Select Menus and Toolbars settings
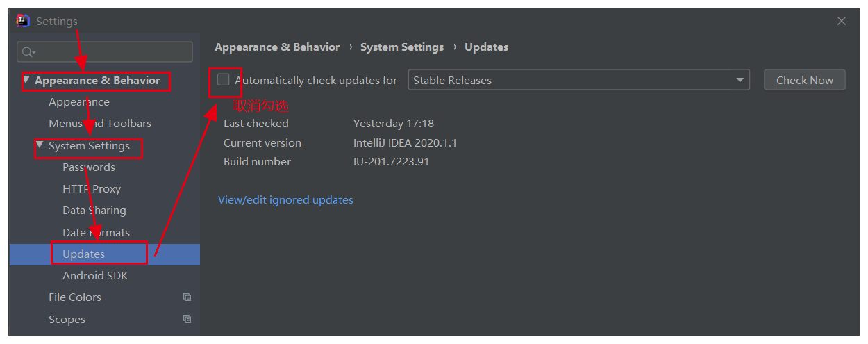The height and width of the screenshot is (344, 868). (100, 124)
